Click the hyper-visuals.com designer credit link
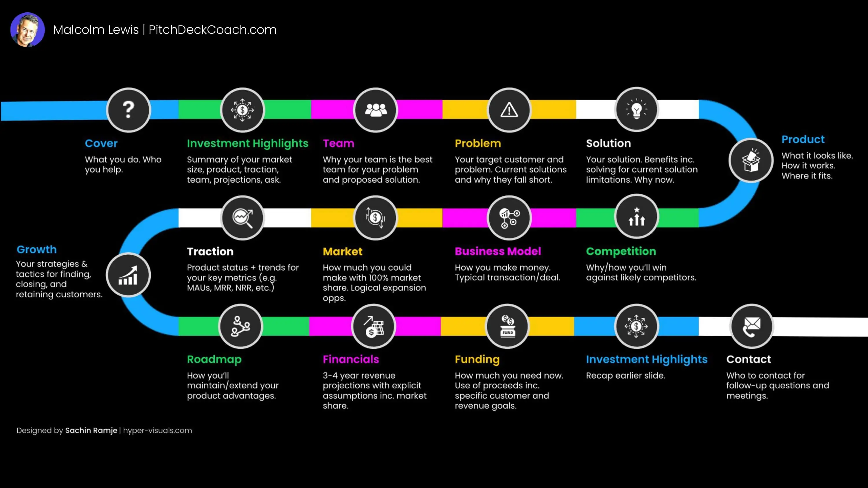 [157, 430]
